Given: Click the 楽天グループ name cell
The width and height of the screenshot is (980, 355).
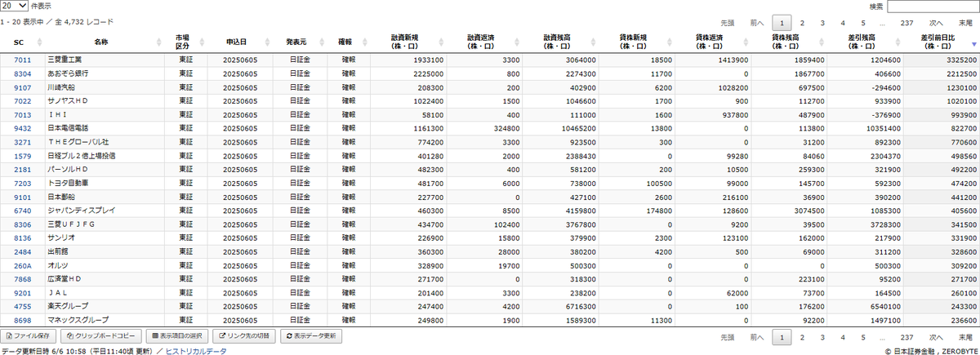Looking at the screenshot, I should tap(105, 306).
